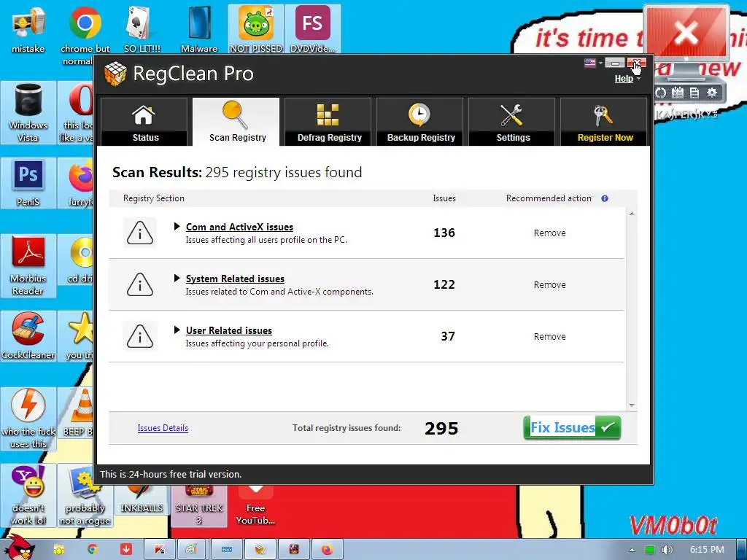Expand the Com and ActiveX issues arrow

click(177, 226)
